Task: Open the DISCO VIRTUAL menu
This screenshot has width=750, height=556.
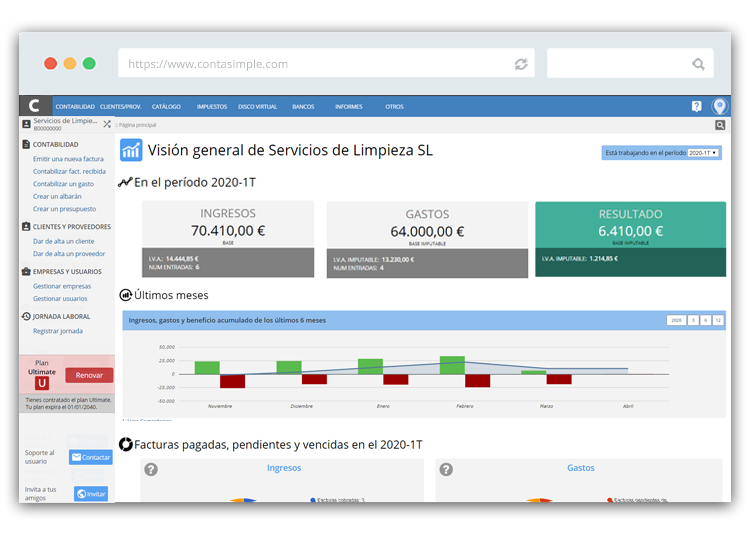Action: 257,107
